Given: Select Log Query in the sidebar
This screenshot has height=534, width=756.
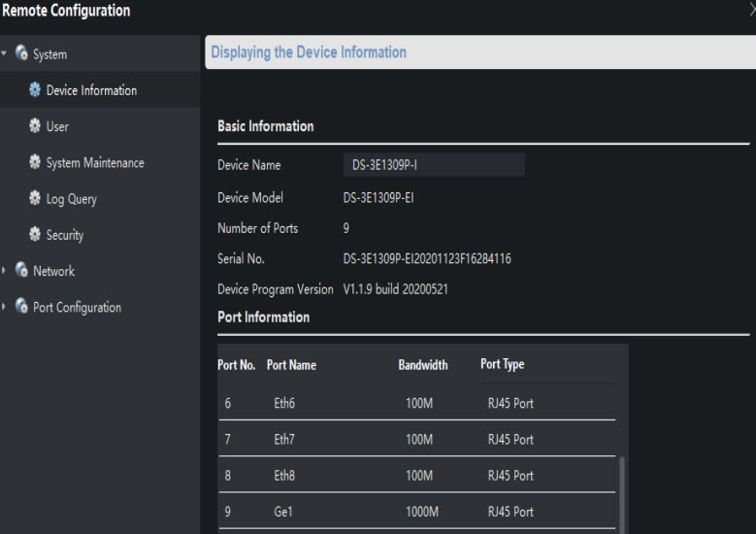Looking at the screenshot, I should pos(71,199).
